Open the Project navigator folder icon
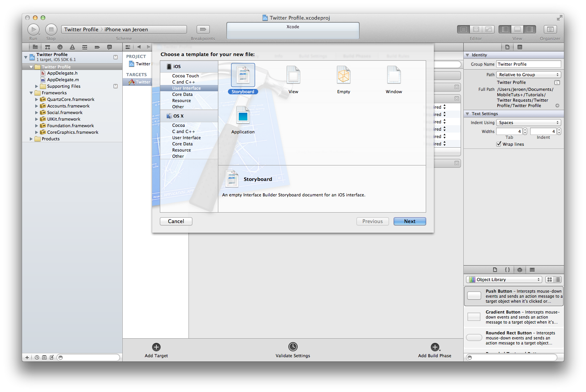Image resolution: width=586 pixels, height=392 pixels. pyautogui.click(x=35, y=47)
